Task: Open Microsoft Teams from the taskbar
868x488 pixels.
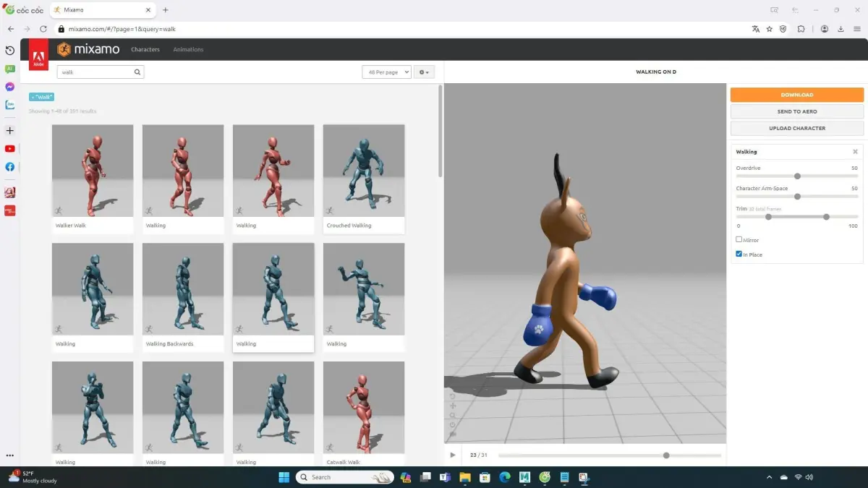Action: (x=446, y=477)
